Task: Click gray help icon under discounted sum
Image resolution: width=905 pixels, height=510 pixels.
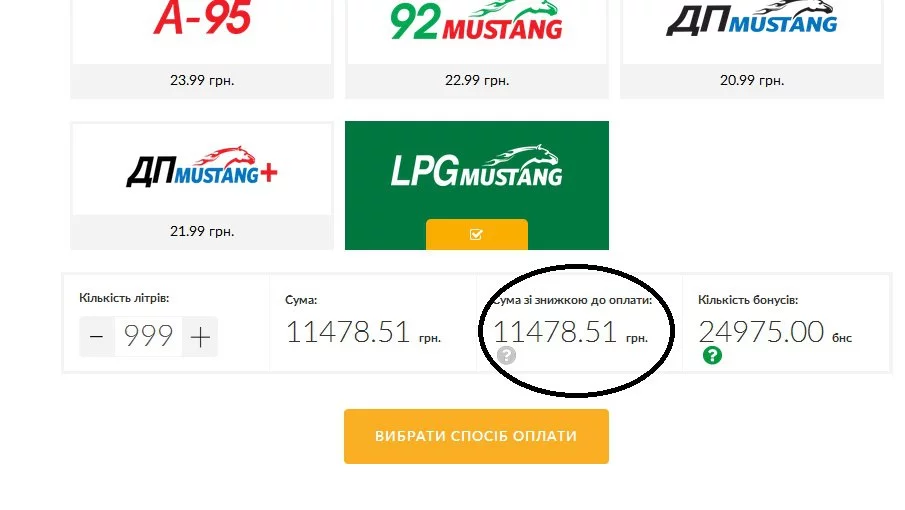Action: (x=506, y=355)
